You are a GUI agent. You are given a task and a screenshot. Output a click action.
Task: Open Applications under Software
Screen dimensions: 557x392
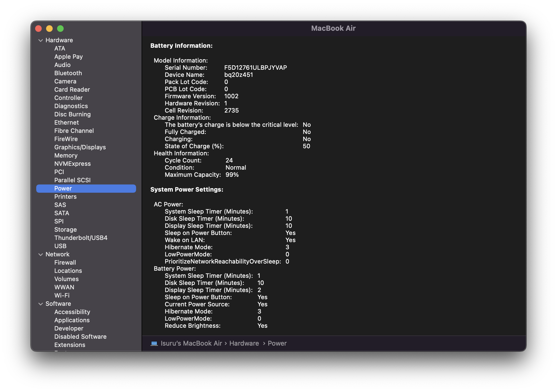(72, 320)
